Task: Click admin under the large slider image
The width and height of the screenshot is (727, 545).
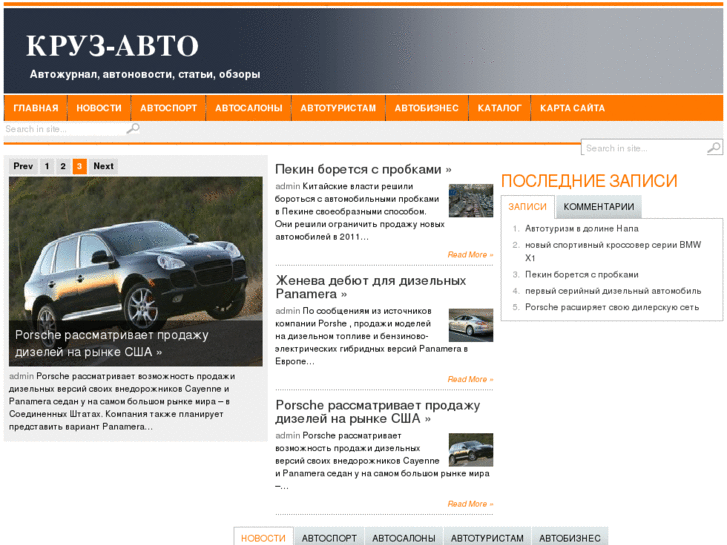Action: pyautogui.click(x=21, y=376)
